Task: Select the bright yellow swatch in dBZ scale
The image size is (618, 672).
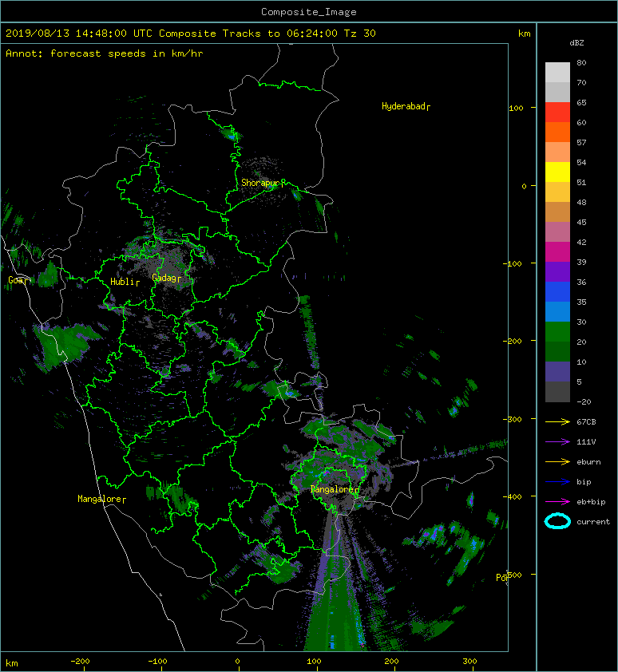Action: 557,172
